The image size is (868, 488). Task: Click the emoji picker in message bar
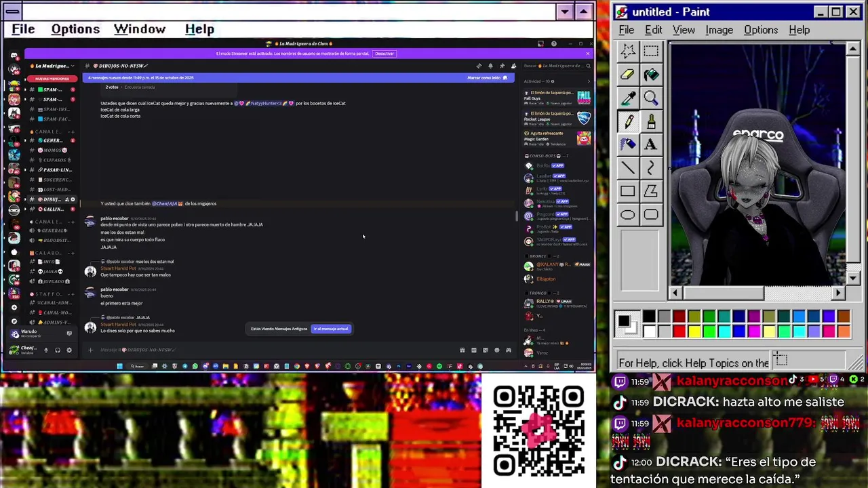click(496, 350)
